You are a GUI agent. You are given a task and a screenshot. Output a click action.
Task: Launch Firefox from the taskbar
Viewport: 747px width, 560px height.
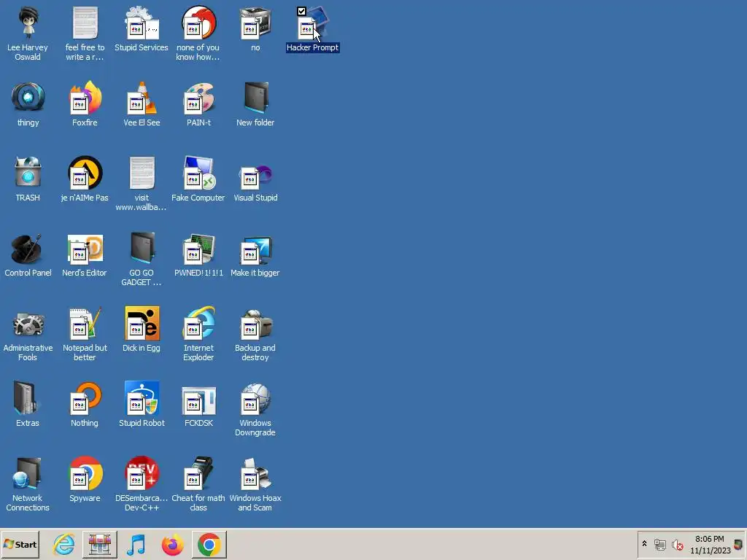pos(172,544)
